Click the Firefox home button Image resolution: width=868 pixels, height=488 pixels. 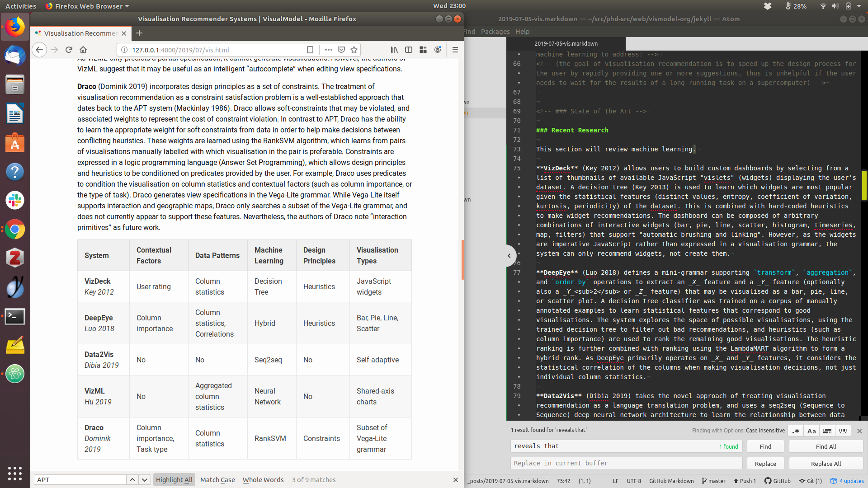click(83, 50)
